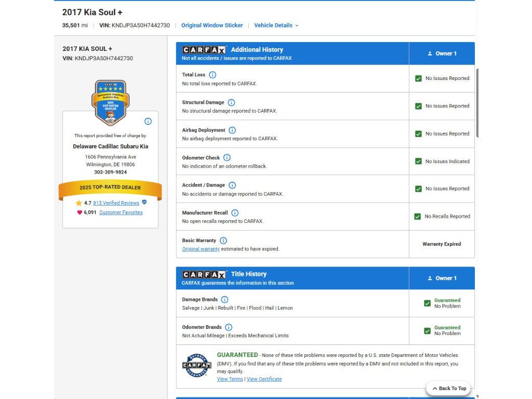The height and width of the screenshot is (399, 532).
Task: Click the page vertical scrollbar thumb
Action: 477,103
